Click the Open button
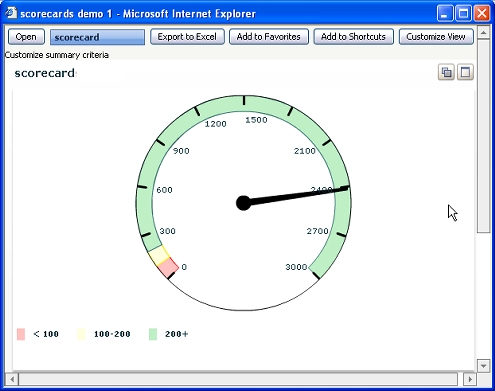Image resolution: width=495 pixels, height=391 pixels. [x=26, y=37]
